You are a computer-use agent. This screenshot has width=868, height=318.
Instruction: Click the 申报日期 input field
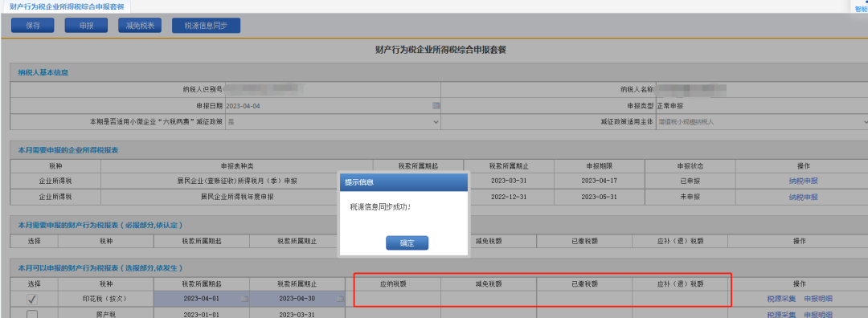pyautogui.click(x=332, y=105)
